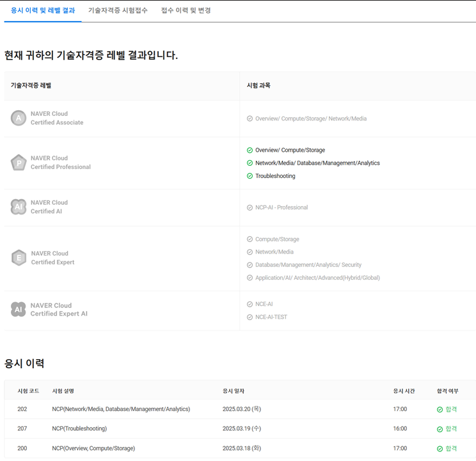This screenshot has width=476, height=461.
Task: Click pass check icon in exam 202 row
Action: 440,410
